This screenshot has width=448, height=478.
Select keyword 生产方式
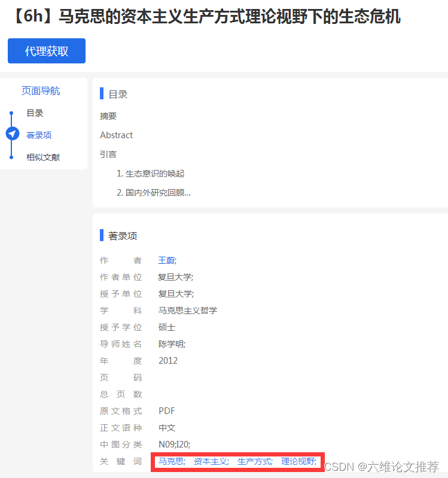click(x=255, y=461)
